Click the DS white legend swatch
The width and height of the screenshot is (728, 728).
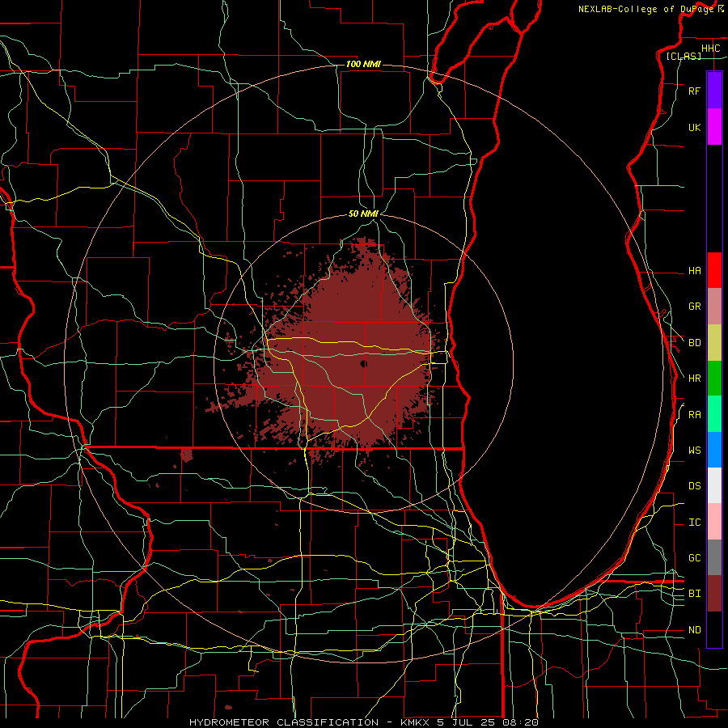714,485
